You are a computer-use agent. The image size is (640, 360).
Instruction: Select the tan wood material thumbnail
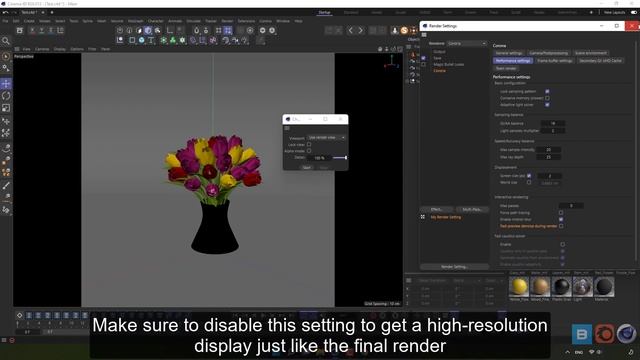[540, 287]
